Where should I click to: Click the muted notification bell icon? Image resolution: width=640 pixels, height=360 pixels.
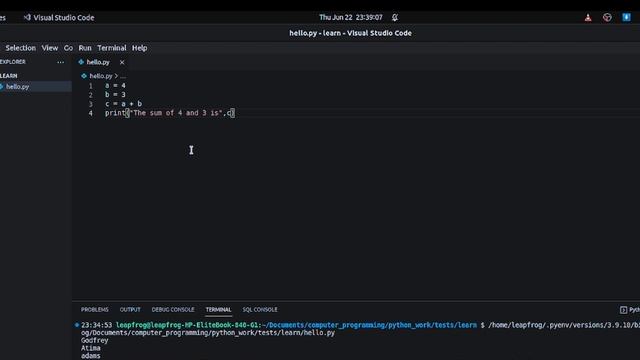(395, 18)
